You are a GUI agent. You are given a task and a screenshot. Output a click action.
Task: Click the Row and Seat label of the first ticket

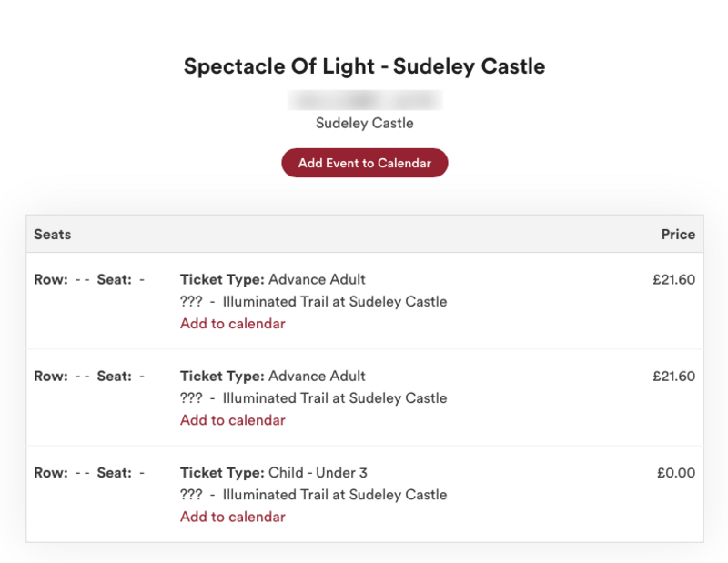click(x=89, y=279)
